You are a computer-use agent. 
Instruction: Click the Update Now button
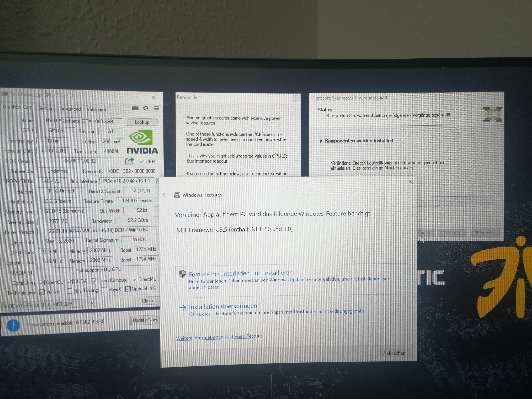click(x=145, y=320)
